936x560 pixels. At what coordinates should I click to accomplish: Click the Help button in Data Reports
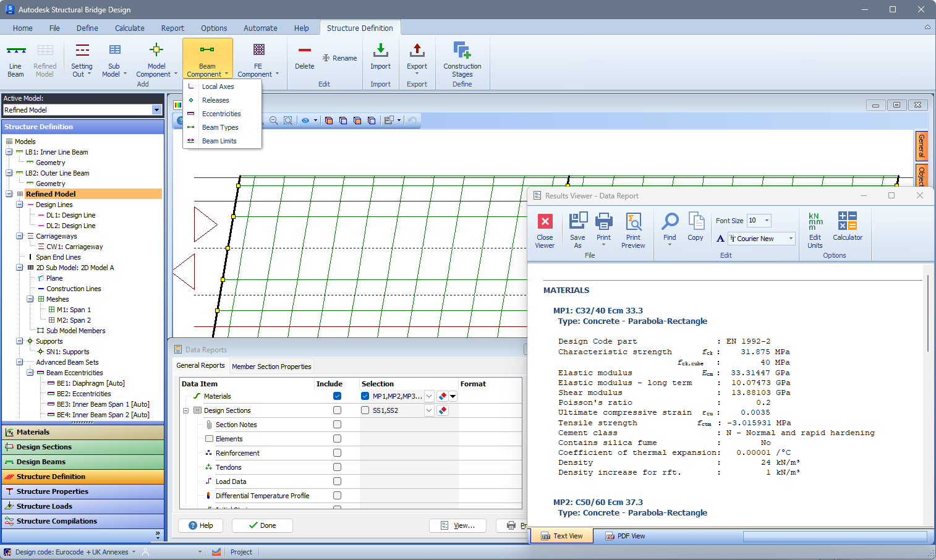coord(200,525)
